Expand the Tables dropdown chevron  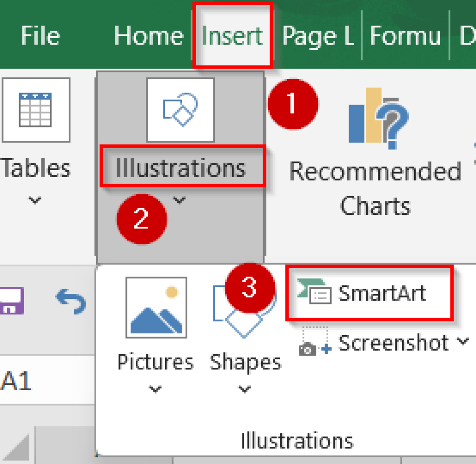click(x=35, y=200)
